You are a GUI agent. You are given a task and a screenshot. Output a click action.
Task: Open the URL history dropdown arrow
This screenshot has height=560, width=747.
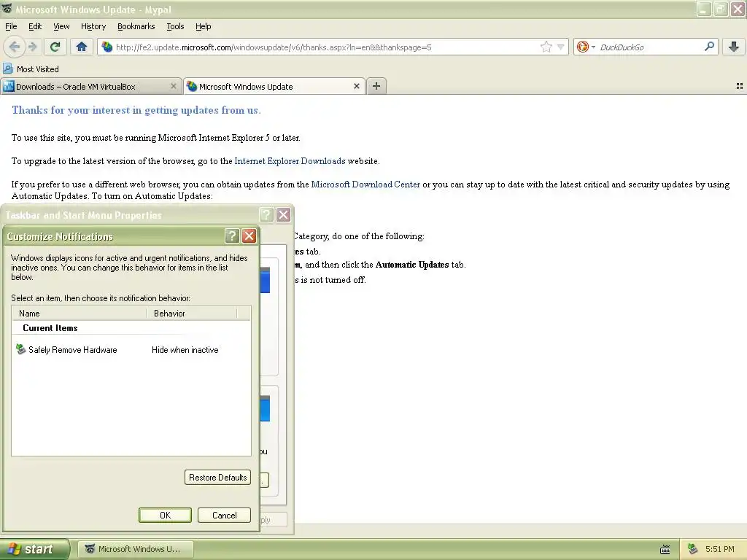561,47
